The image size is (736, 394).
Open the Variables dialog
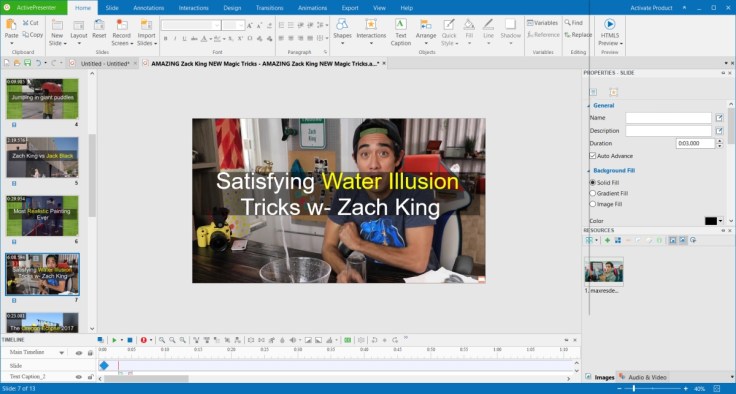click(542, 23)
